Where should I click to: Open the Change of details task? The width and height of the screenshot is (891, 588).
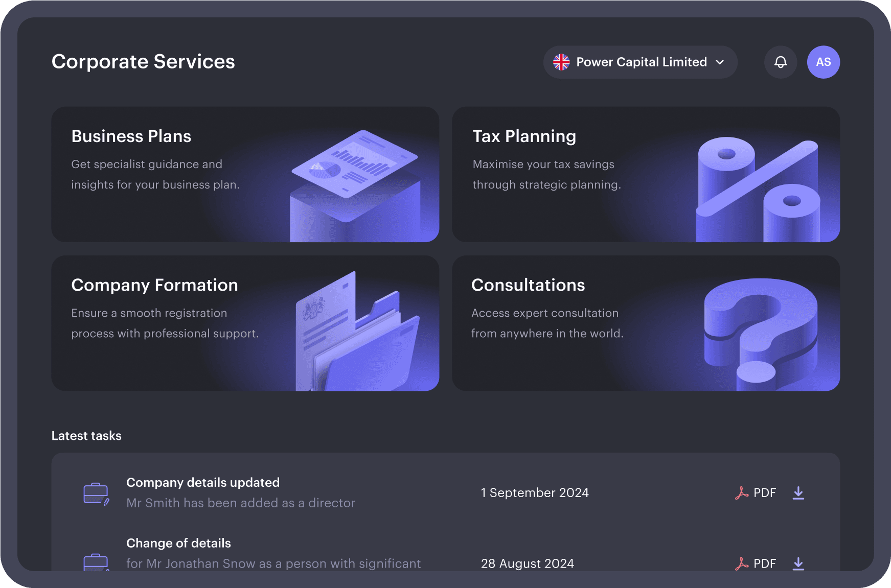(178, 543)
